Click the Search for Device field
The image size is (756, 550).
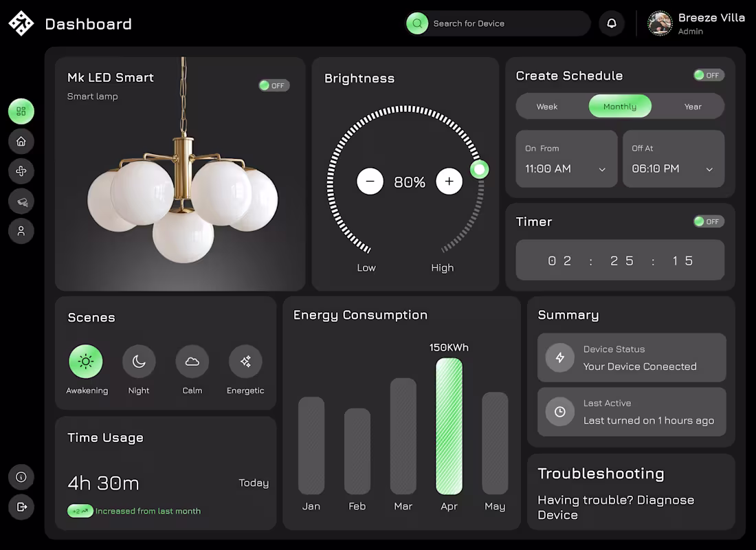tap(498, 23)
